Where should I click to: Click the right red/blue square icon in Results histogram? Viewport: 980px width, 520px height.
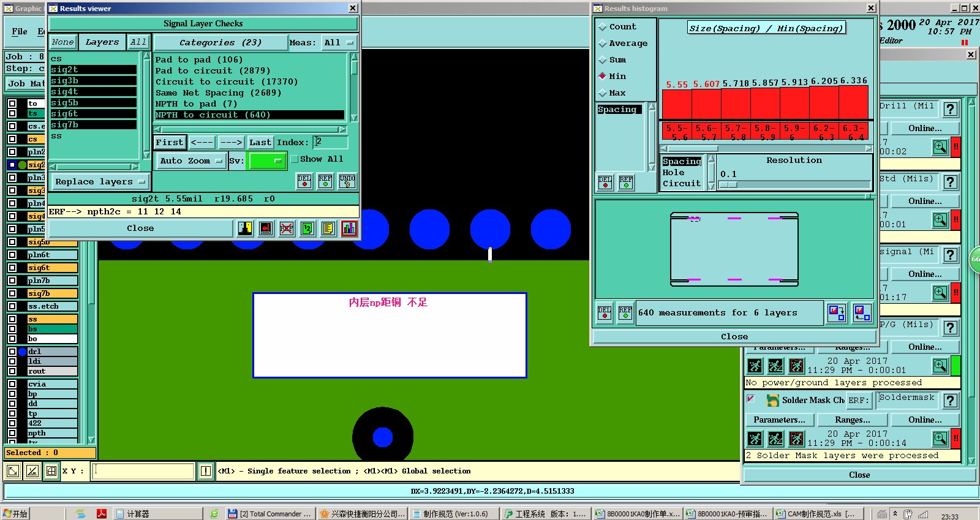point(862,313)
